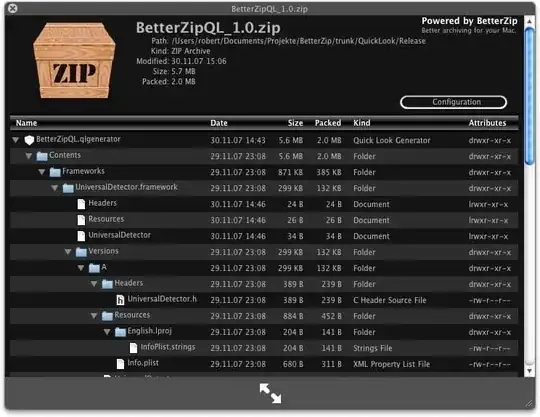This screenshot has height=417, width=540.
Task: Click the 680 B size of Info.plist
Action: pos(293,364)
